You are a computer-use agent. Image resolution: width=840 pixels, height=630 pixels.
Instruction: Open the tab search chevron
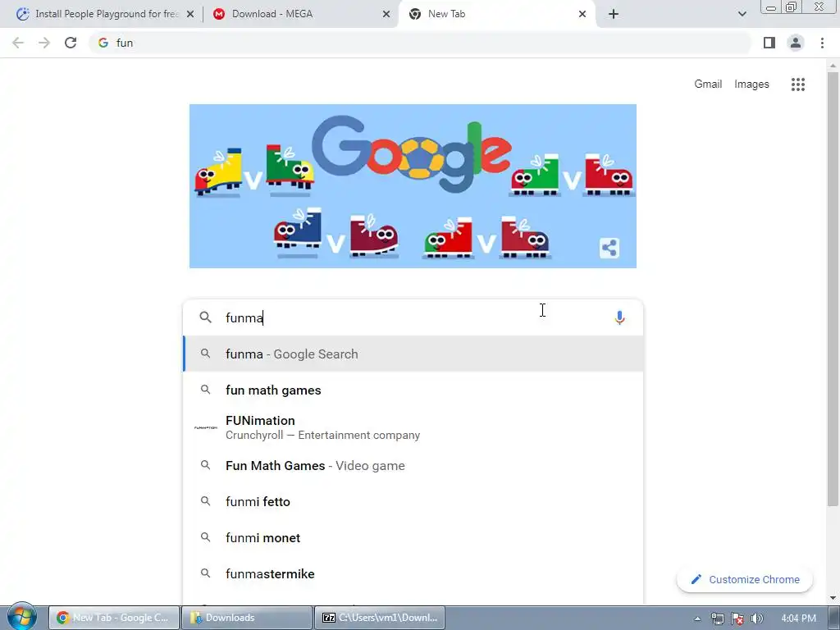point(742,14)
